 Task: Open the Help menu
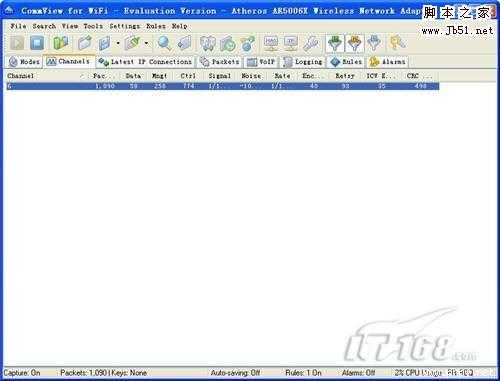coord(179,26)
